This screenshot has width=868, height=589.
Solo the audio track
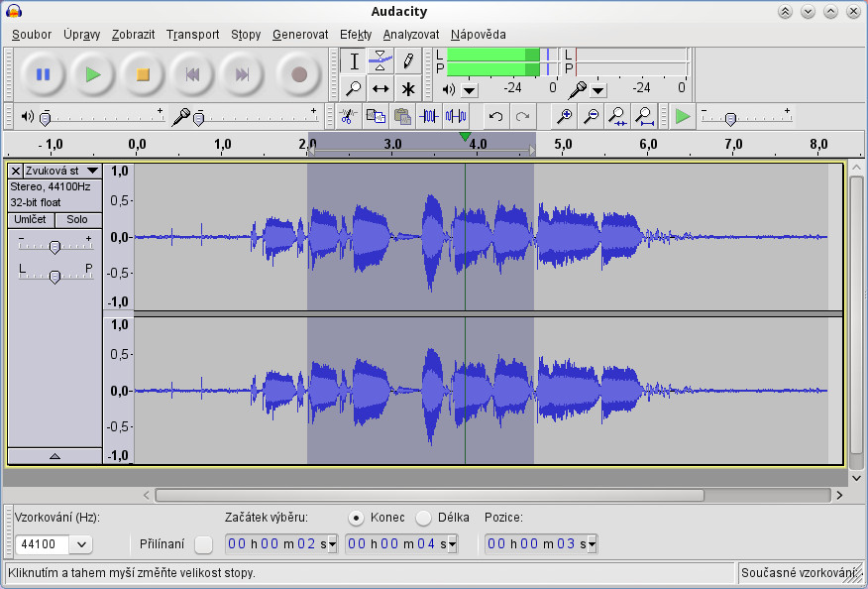click(x=77, y=220)
